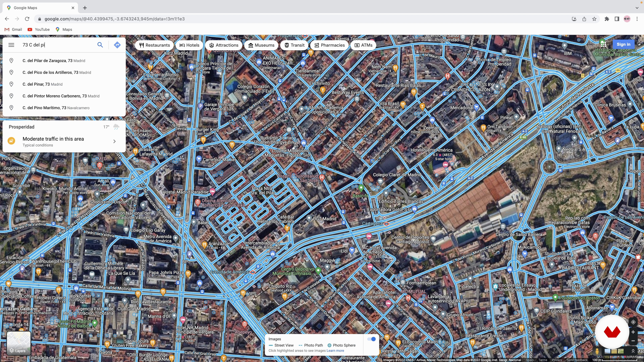The width and height of the screenshot is (644, 362).
Task: Click the Mercadona shopping pin
Action: click(x=476, y=107)
